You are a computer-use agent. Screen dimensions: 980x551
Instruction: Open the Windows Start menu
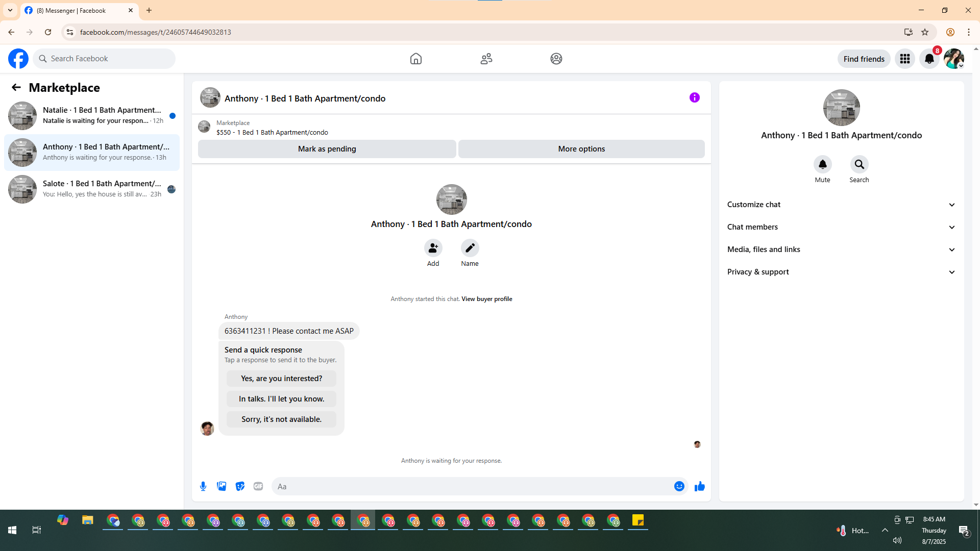click(12, 530)
